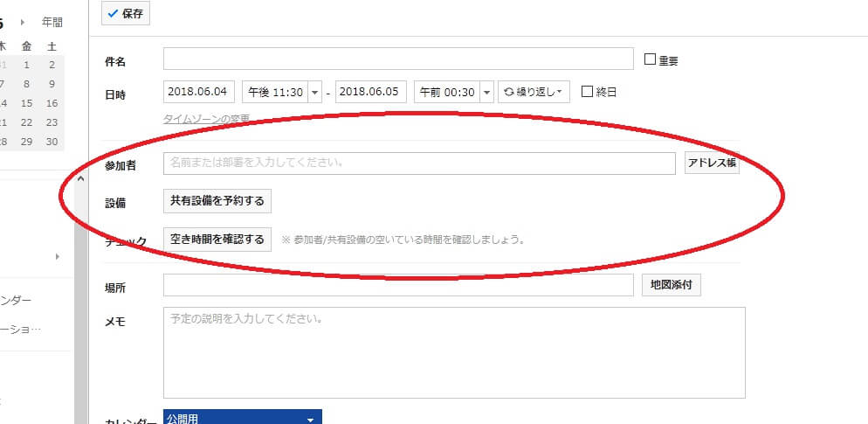The width and height of the screenshot is (868, 424).
Task: Check the 重要 important checkbox
Action: (650, 59)
